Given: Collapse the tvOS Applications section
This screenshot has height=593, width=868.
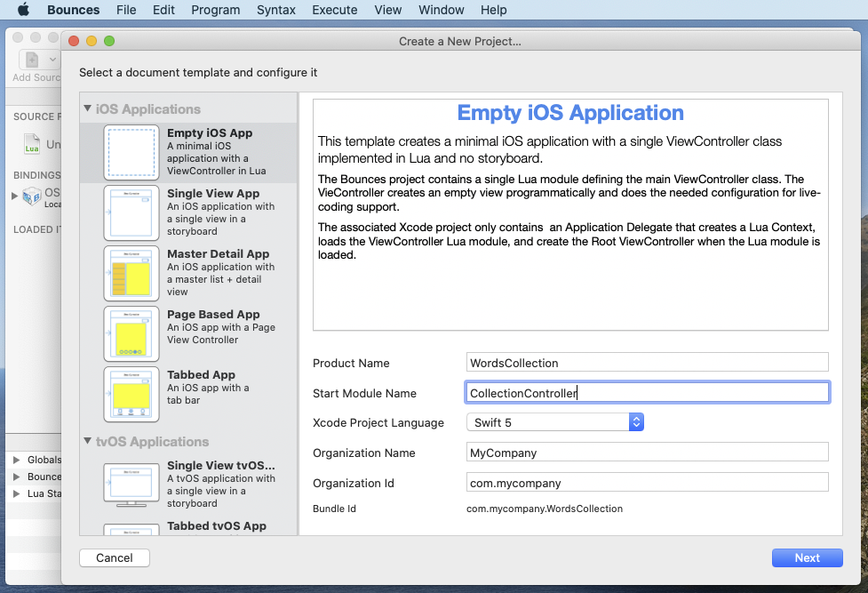Looking at the screenshot, I should click(87, 441).
